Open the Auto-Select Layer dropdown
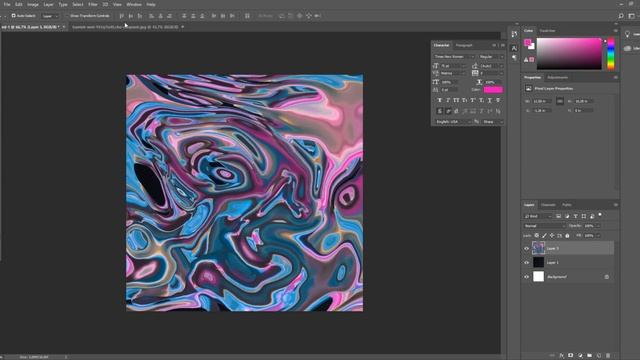This screenshot has height=360, width=640. point(50,16)
